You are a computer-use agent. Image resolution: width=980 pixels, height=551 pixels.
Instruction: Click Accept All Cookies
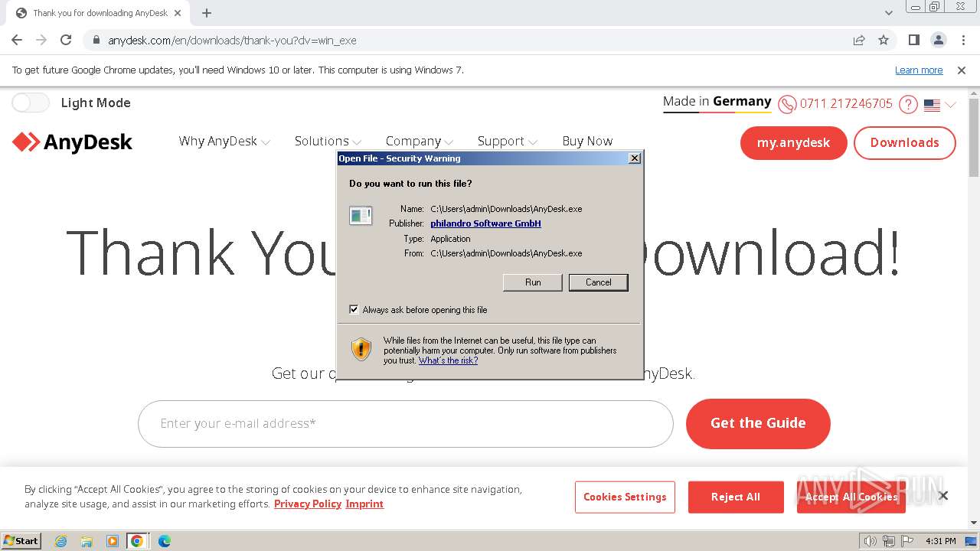click(x=851, y=497)
